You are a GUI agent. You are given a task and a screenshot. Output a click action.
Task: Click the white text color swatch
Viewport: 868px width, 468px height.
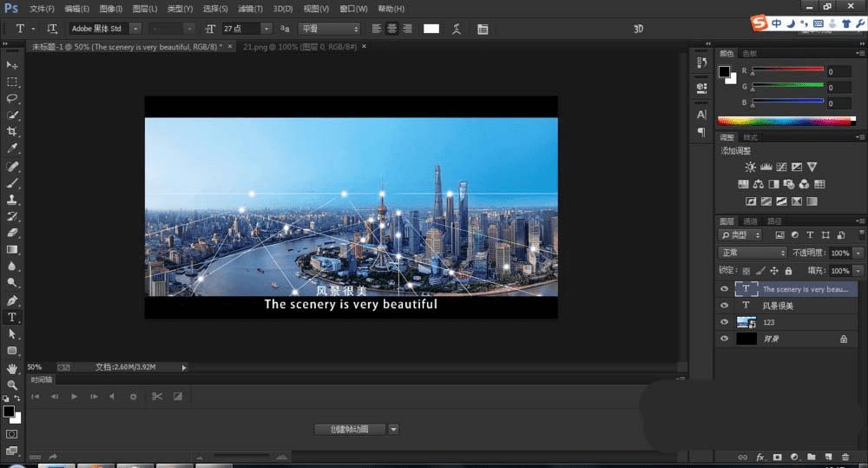coord(431,29)
